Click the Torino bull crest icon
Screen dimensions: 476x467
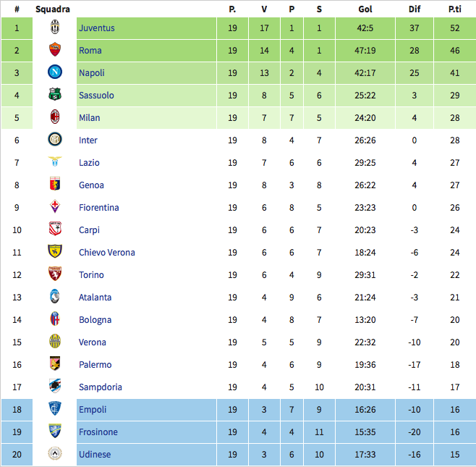coord(54,275)
